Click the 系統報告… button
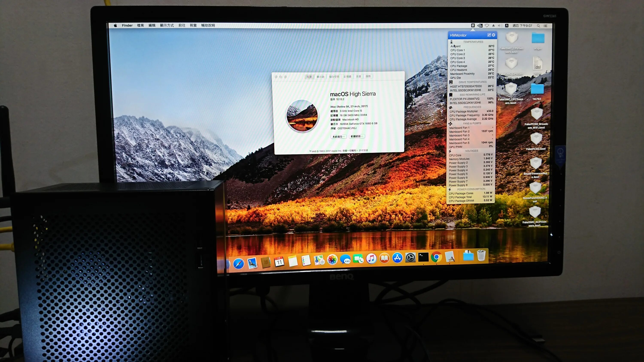Screen dimensions: 644x362 tap(339, 137)
